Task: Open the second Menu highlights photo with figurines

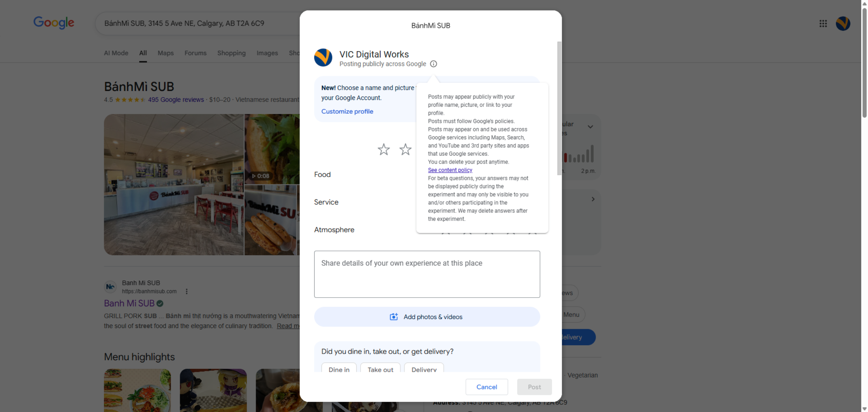Action: coord(213,390)
